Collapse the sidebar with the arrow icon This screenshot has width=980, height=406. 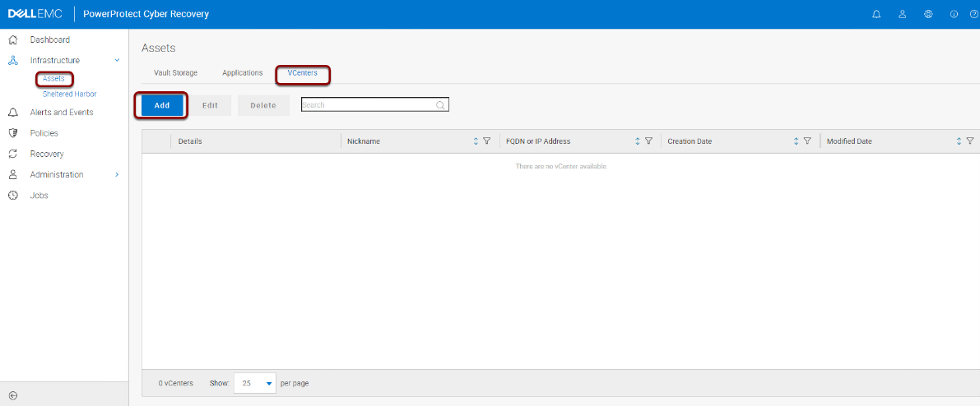13,394
